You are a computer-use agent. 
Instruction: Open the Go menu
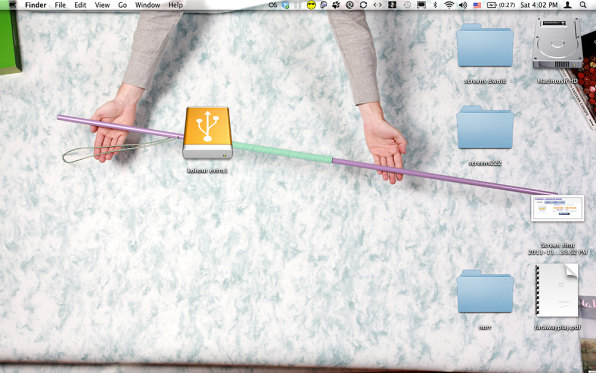click(x=122, y=5)
